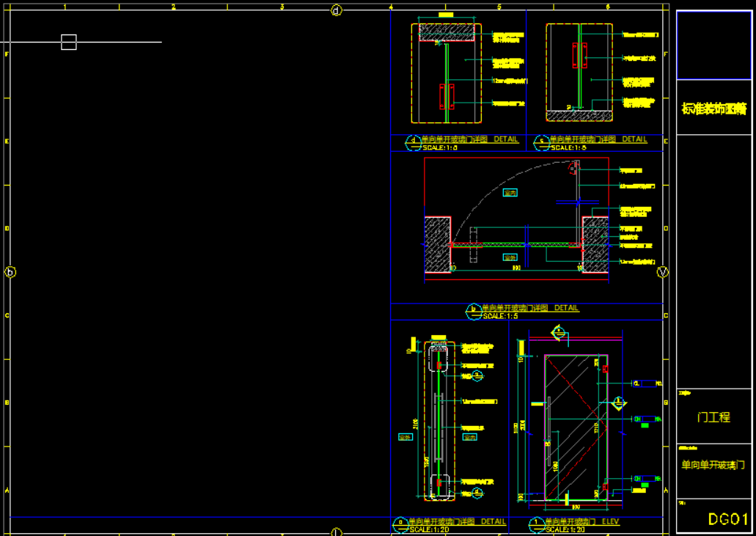The height and width of the screenshot is (536, 756).
Task: Select the diamond section marker above the door elevation
Action: point(560,332)
